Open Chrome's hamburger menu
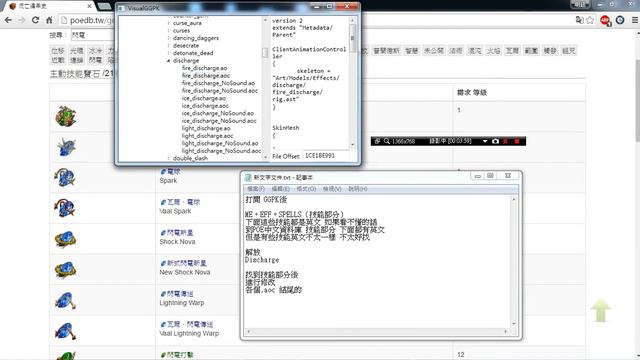Image resolution: width=640 pixels, height=360 pixels. (635, 20)
